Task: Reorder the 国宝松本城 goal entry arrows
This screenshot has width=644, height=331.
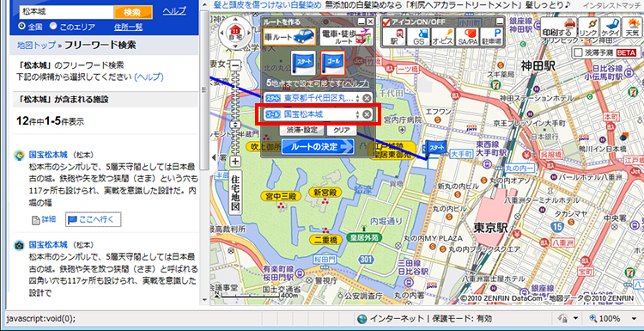Action: click(357, 114)
